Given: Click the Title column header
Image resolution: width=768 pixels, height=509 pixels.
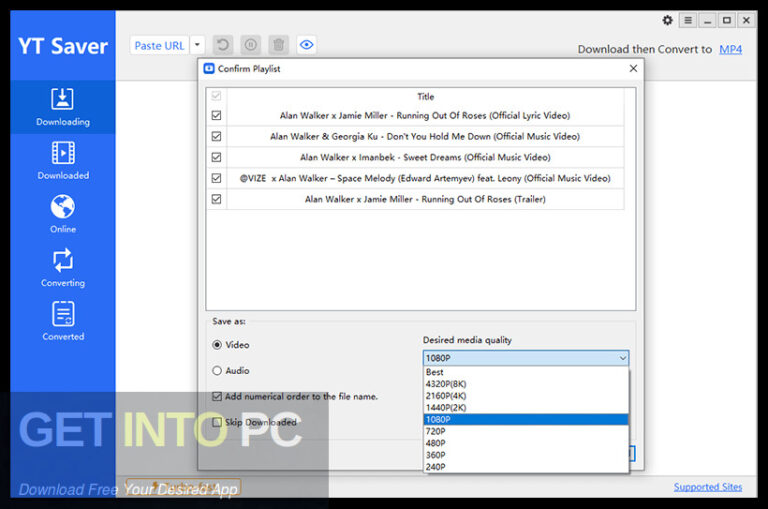Looking at the screenshot, I should 425,97.
